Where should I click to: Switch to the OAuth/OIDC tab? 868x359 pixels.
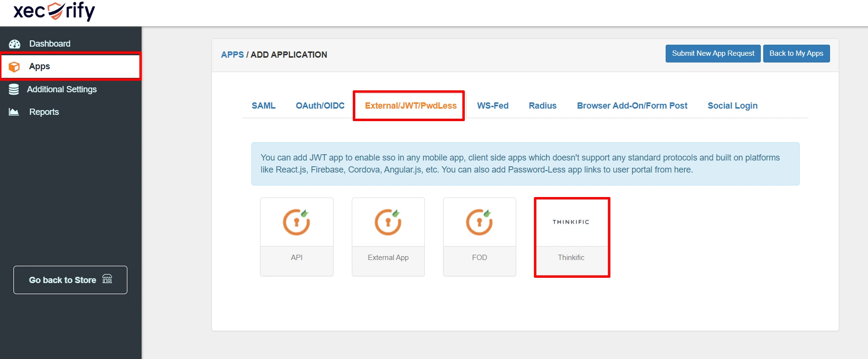tap(320, 106)
